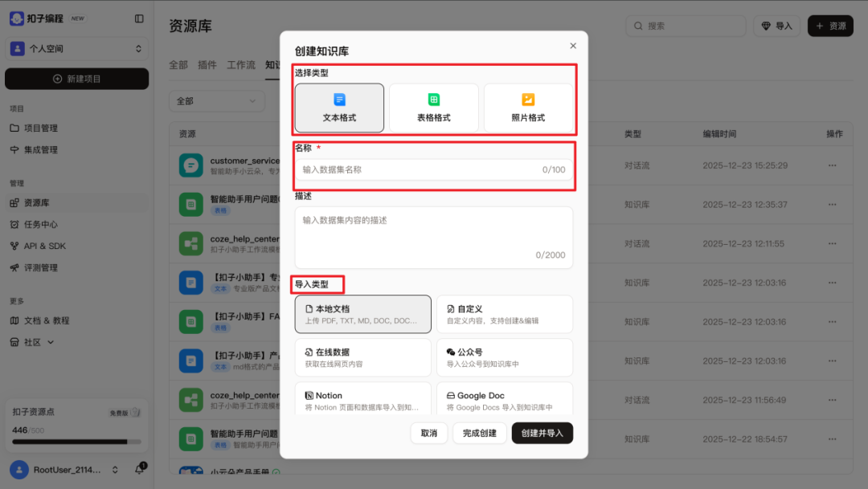Click the 【扣子小助手】专 document icon

pyautogui.click(x=191, y=283)
